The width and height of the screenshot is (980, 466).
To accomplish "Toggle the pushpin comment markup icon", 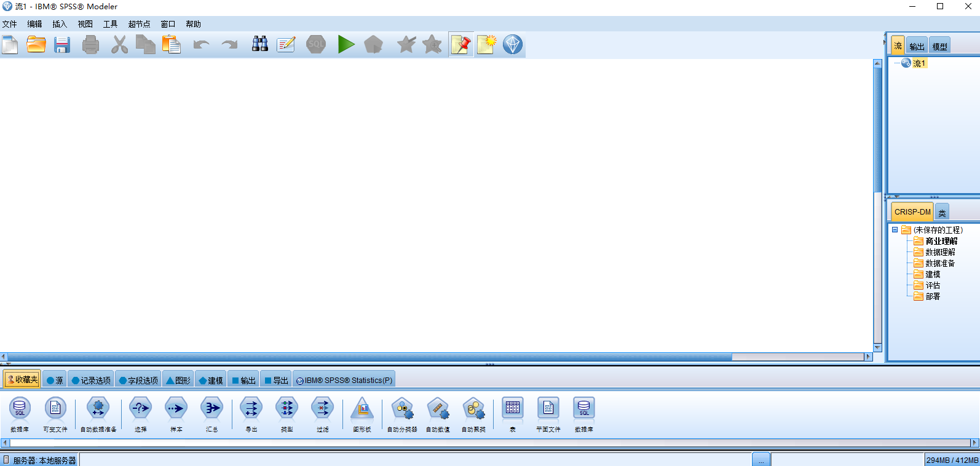I will click(x=461, y=44).
